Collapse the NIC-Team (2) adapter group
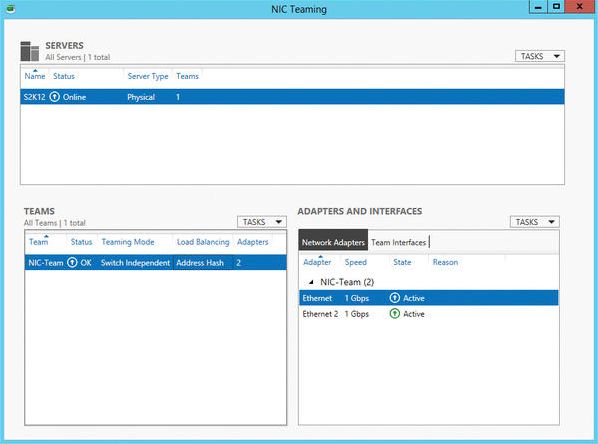The height and width of the screenshot is (444, 598). click(311, 282)
